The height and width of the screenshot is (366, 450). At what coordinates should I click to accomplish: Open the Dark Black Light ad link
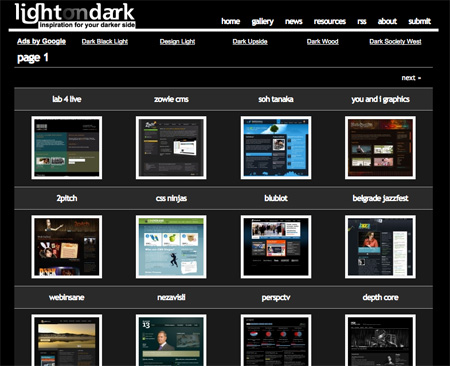coord(105,42)
